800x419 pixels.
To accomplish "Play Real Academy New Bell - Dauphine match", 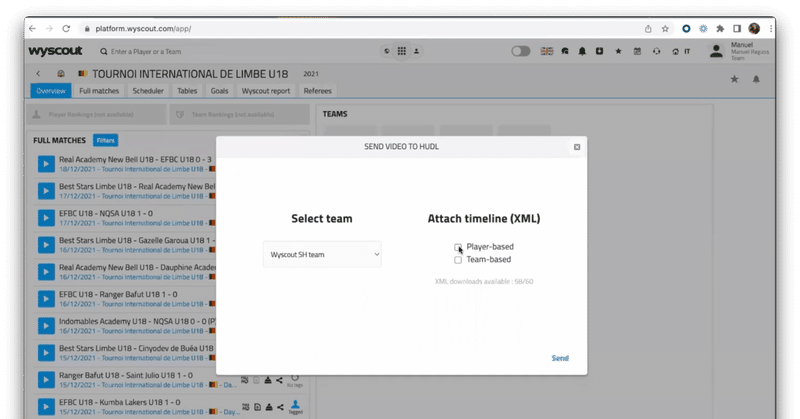I will pyautogui.click(x=46, y=272).
